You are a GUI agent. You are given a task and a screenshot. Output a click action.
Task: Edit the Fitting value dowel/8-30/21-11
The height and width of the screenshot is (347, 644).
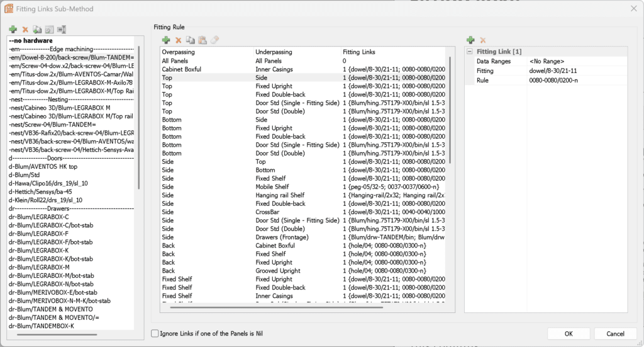pyautogui.click(x=577, y=71)
